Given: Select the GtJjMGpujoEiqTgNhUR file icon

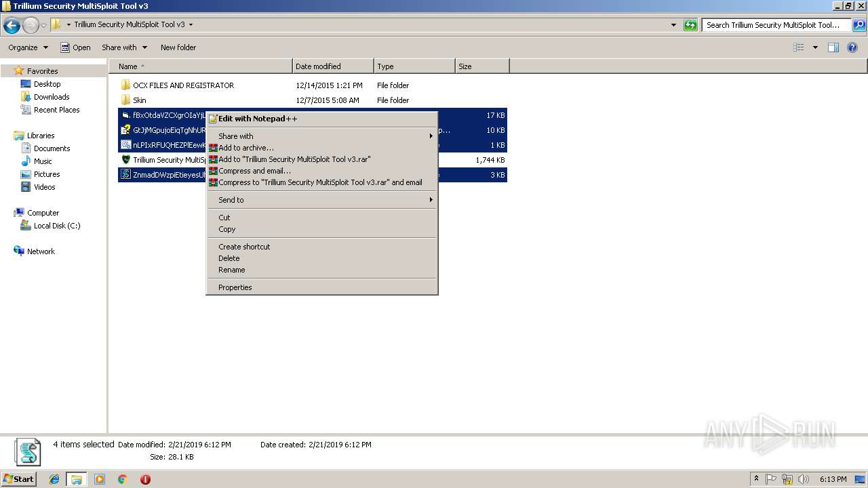Looking at the screenshot, I should point(125,130).
